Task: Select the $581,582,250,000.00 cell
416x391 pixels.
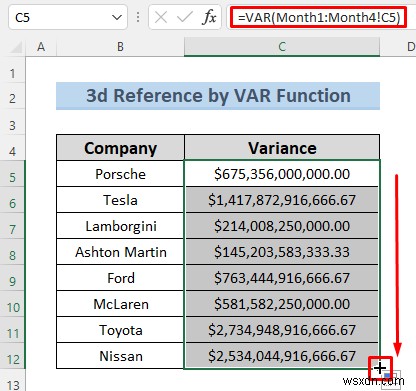Action: (x=282, y=304)
